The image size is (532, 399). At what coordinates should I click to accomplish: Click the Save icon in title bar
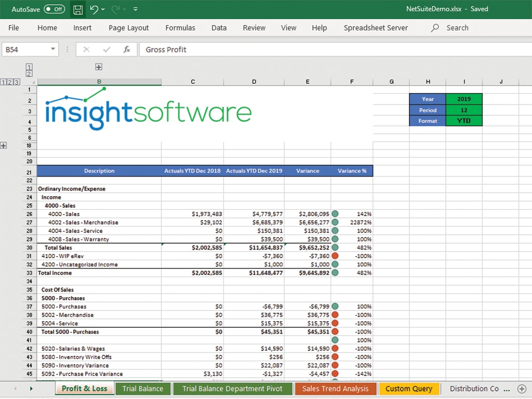77,9
